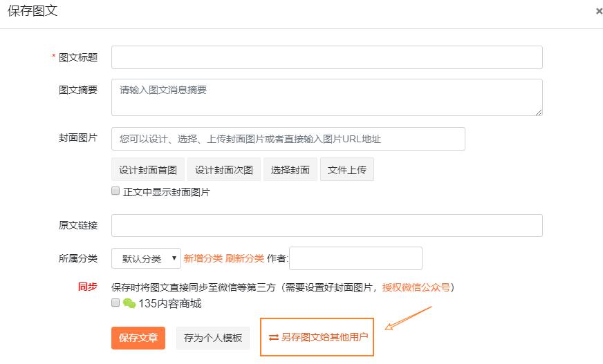Click the 刷新分类 link
This screenshot has width=603, height=364.
click(x=245, y=258)
